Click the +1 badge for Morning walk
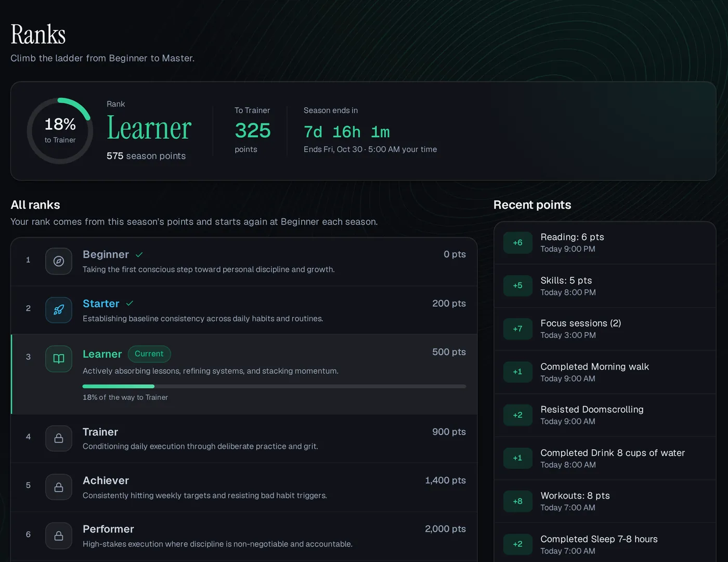Screen dimensions: 728x562 (517, 372)
